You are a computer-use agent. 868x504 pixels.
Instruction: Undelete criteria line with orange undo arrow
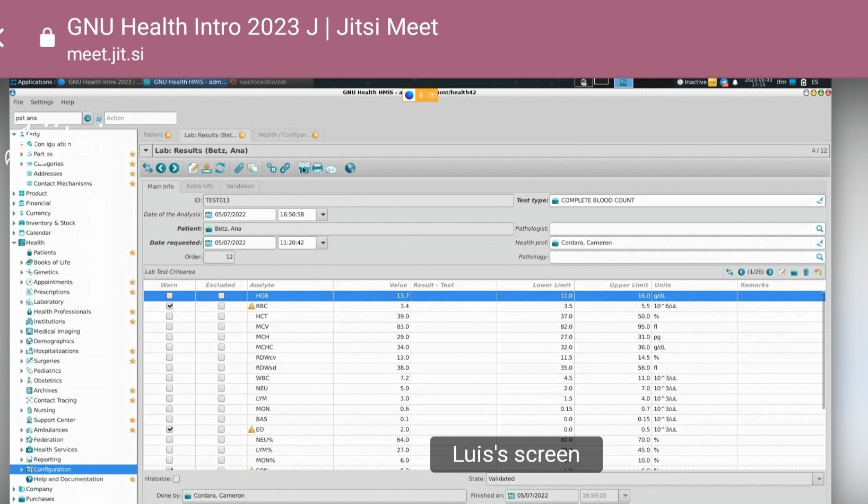pos(818,272)
